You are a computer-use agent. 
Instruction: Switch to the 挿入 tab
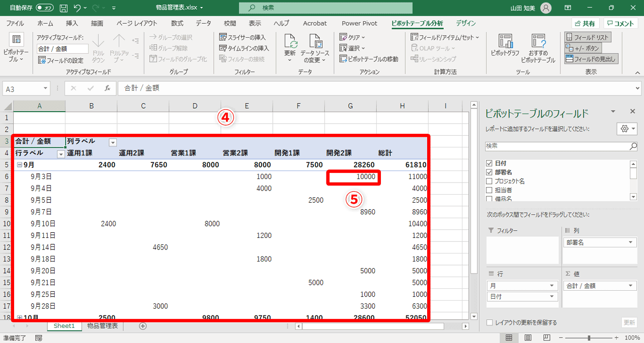72,23
